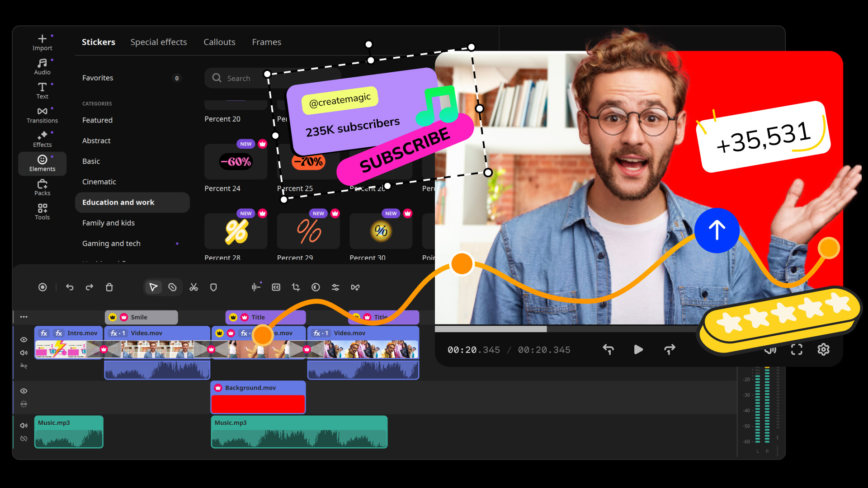Expand the Gaming and tech category
Screen dimensions: 868x488
(x=111, y=243)
